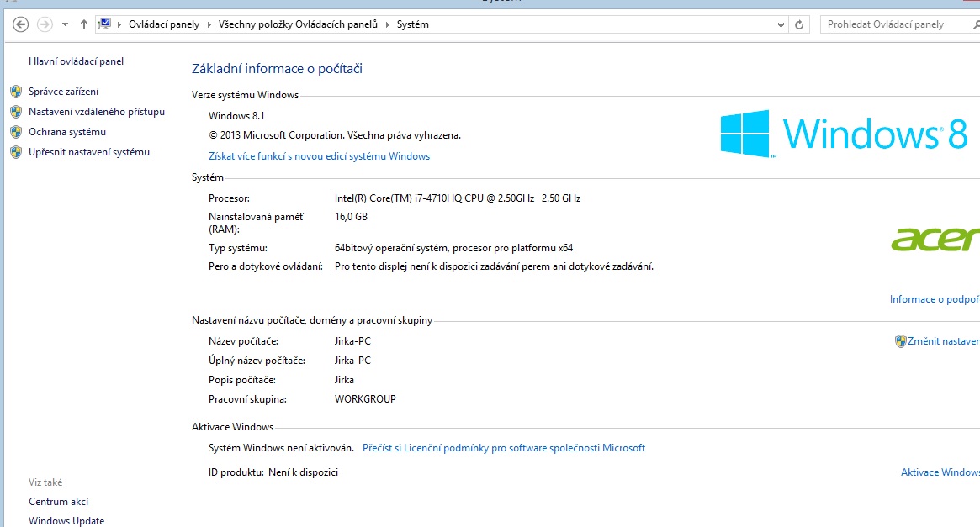Click the pen and touch availability text

tap(494, 266)
